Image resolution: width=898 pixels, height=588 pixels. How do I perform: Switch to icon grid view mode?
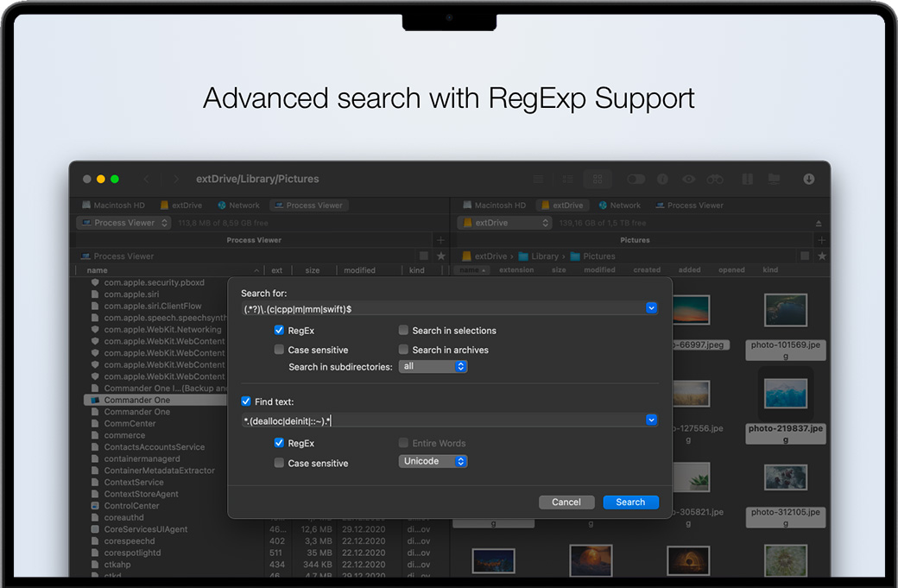click(597, 179)
